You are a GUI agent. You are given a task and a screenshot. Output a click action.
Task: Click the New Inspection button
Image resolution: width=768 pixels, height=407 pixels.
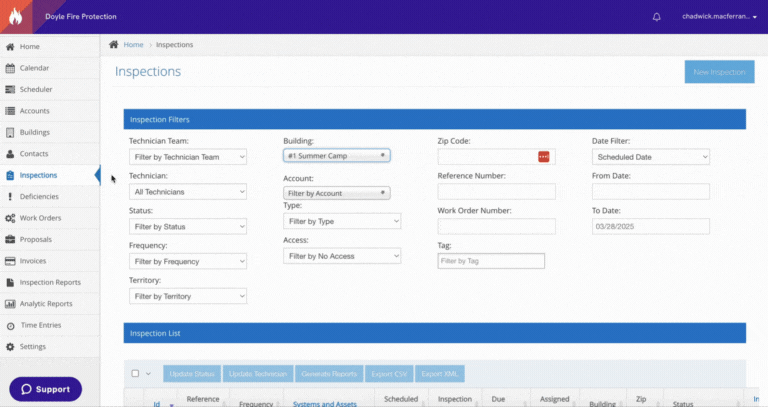(x=719, y=72)
